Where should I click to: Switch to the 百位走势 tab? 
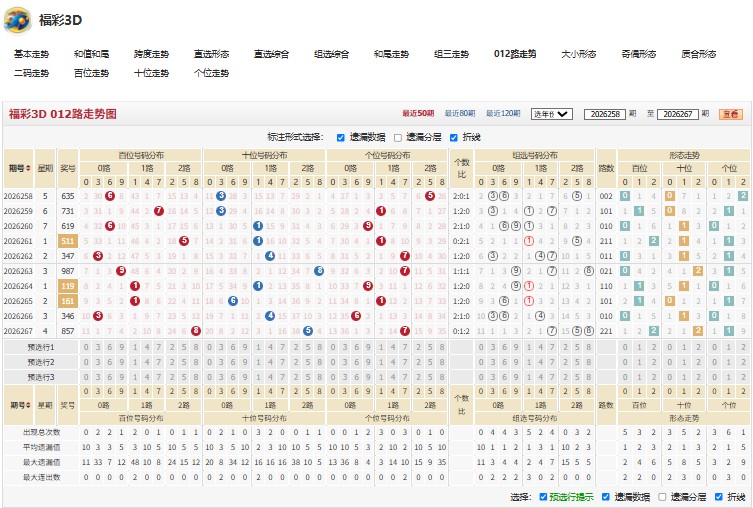(91, 73)
